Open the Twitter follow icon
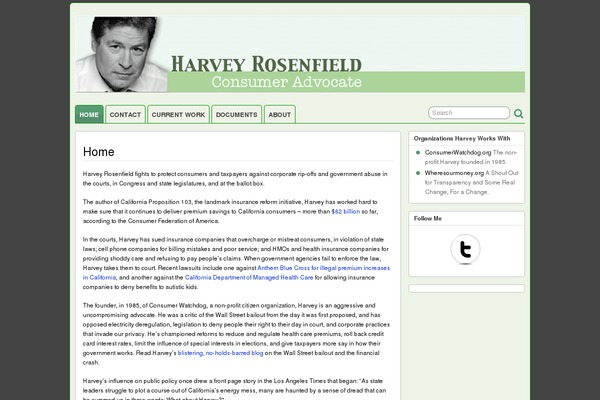Screen dimensions: 600x400 tap(465, 249)
